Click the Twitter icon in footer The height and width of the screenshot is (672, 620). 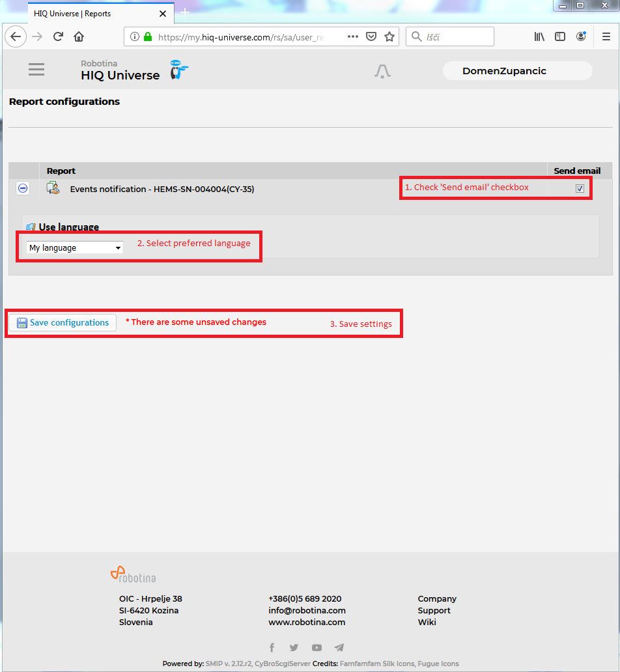tap(294, 647)
